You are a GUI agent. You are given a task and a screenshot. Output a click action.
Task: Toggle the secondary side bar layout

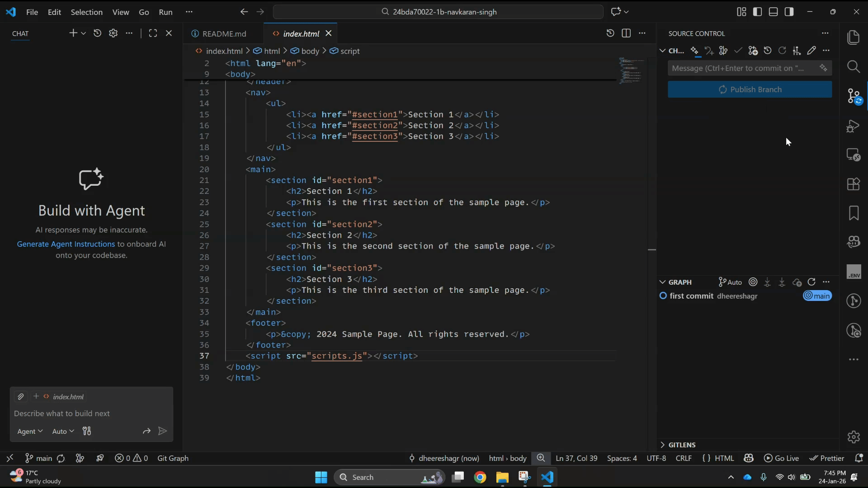[x=789, y=12]
